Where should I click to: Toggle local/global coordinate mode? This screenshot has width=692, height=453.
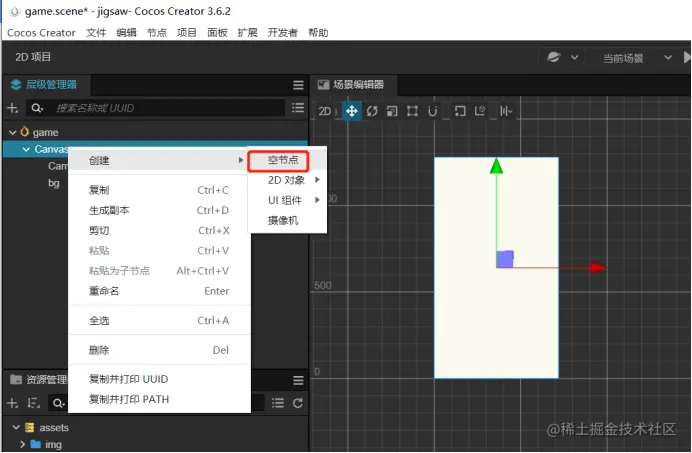click(x=480, y=111)
